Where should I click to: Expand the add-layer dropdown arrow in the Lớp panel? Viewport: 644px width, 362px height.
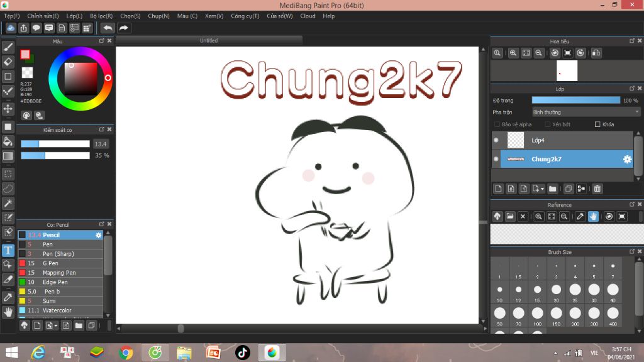(x=542, y=189)
